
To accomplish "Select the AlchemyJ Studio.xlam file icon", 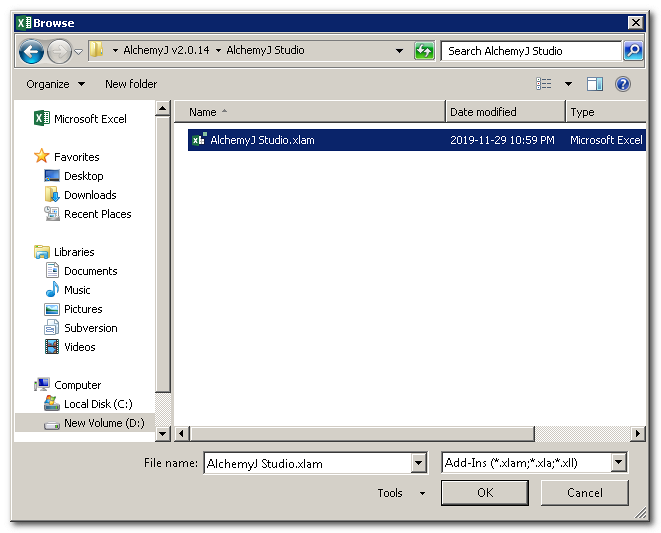I will point(199,140).
